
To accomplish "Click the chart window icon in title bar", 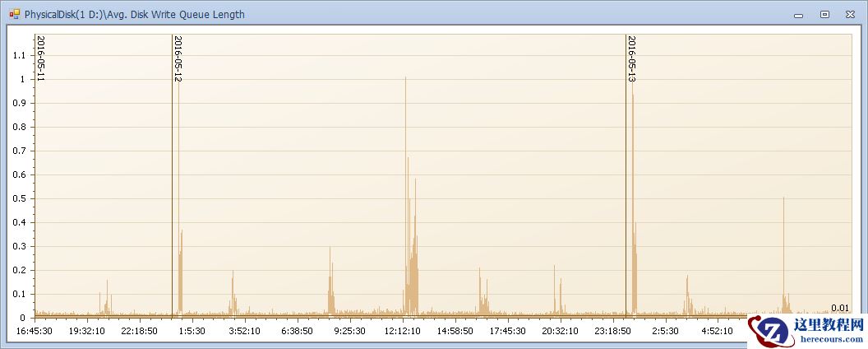I will [15, 14].
